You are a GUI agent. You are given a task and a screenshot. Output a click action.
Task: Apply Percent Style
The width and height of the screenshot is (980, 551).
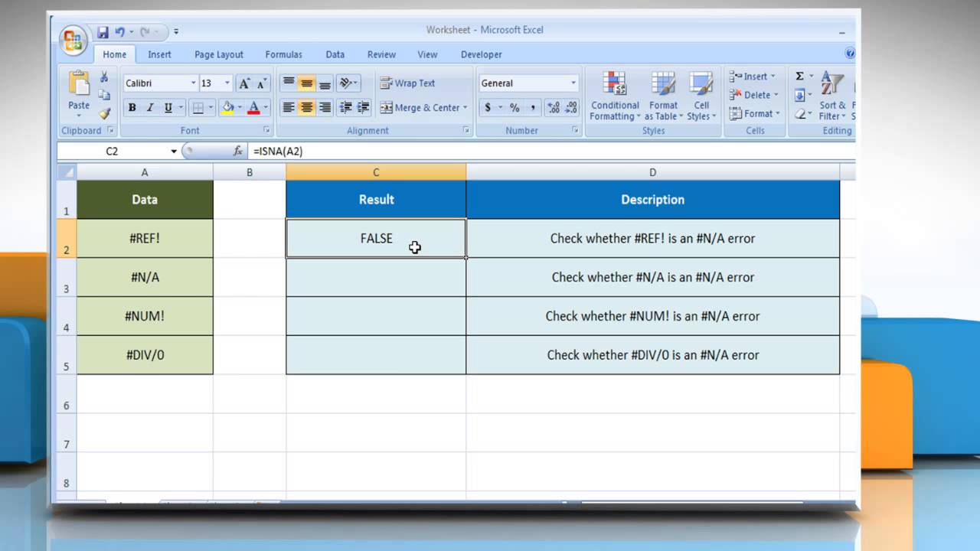click(x=514, y=108)
